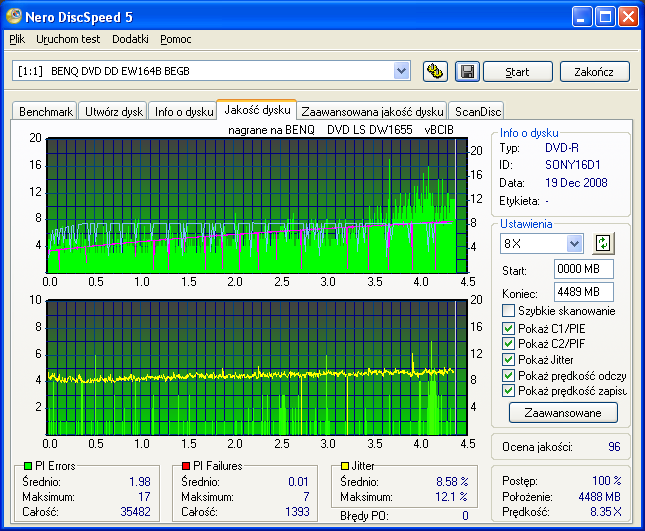Click the PI Errors average 1.98
The image size is (645, 531).
point(140,481)
